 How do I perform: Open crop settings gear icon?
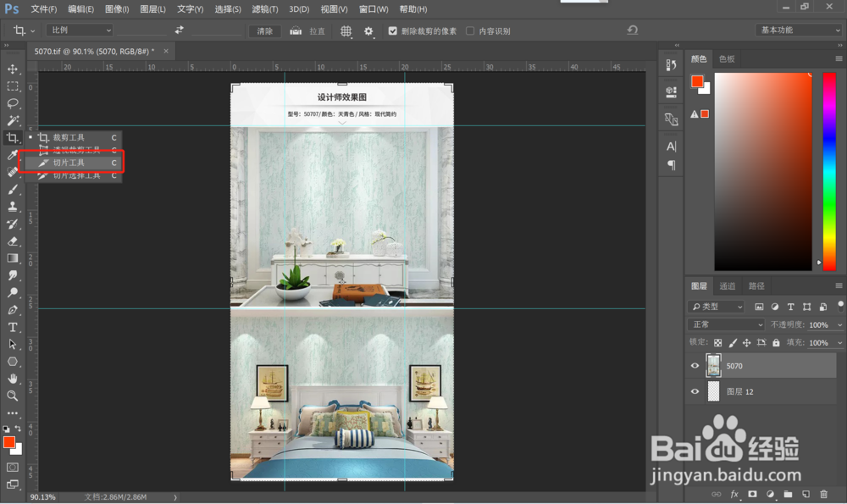(x=368, y=30)
